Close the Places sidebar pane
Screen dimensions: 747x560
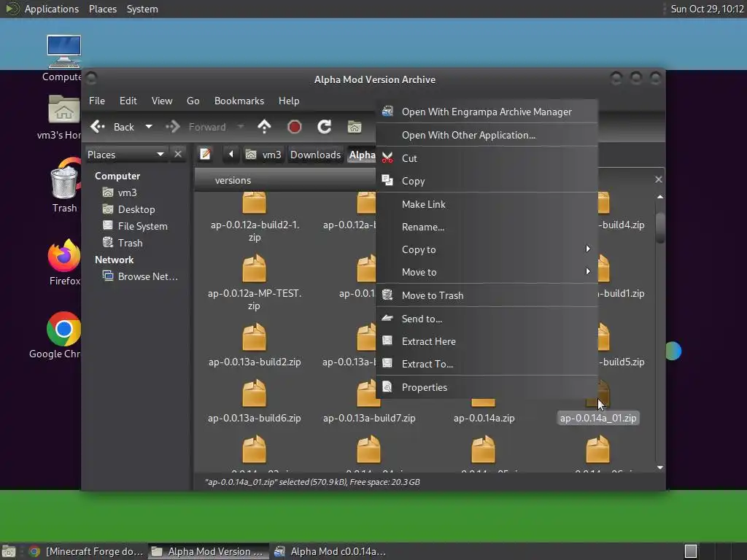(178, 155)
